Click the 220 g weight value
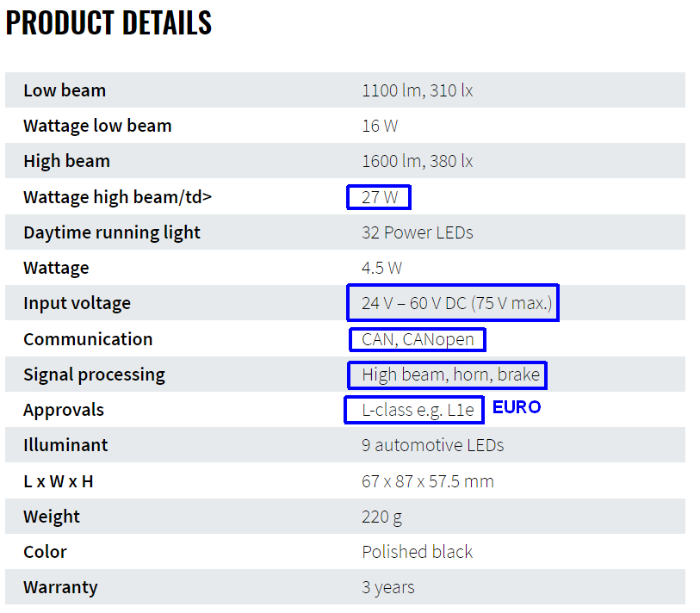 (381, 517)
